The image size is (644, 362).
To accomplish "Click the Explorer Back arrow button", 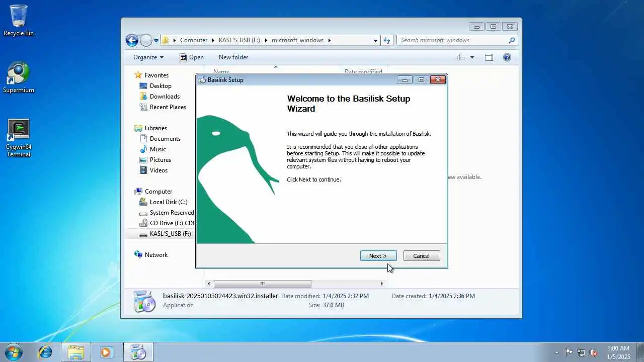I will click(132, 40).
